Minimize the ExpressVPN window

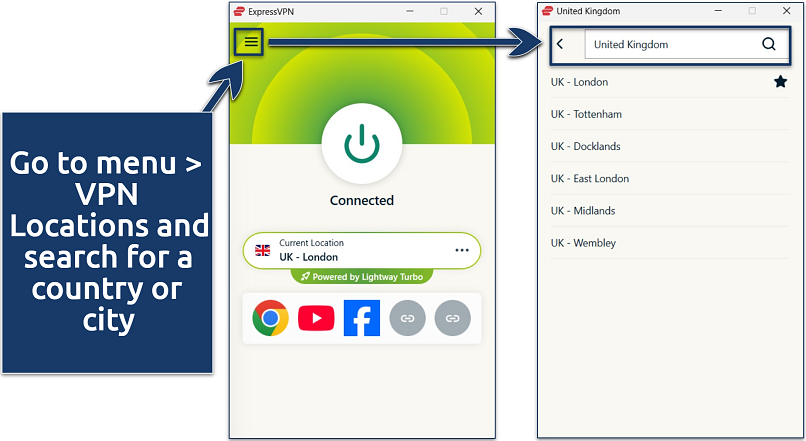click(410, 11)
